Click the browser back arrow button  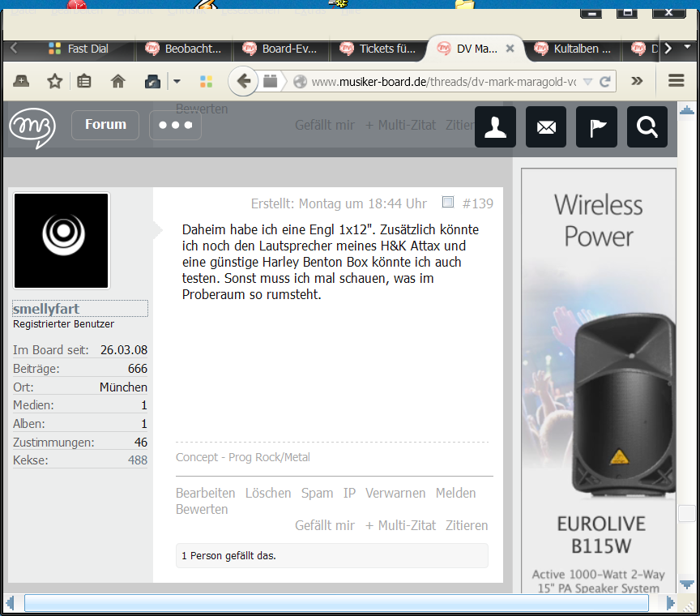[x=243, y=81]
